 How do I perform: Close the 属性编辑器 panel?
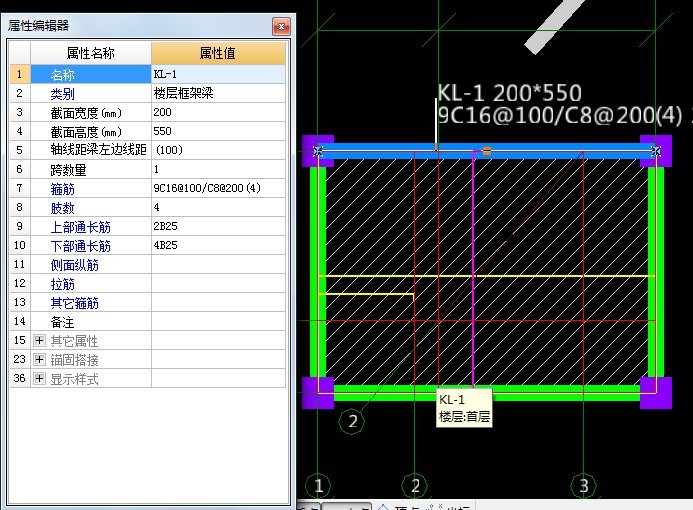pos(281,27)
